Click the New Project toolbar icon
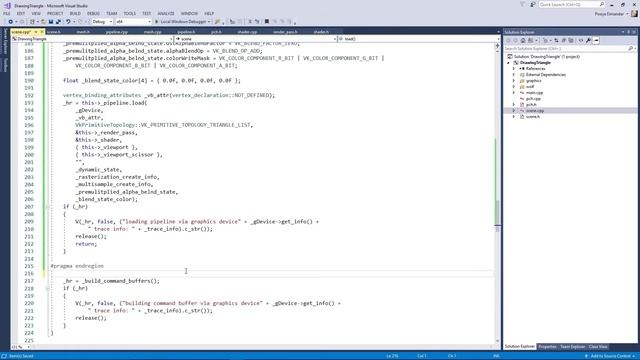This screenshot has width=640, height=360. 32,22
